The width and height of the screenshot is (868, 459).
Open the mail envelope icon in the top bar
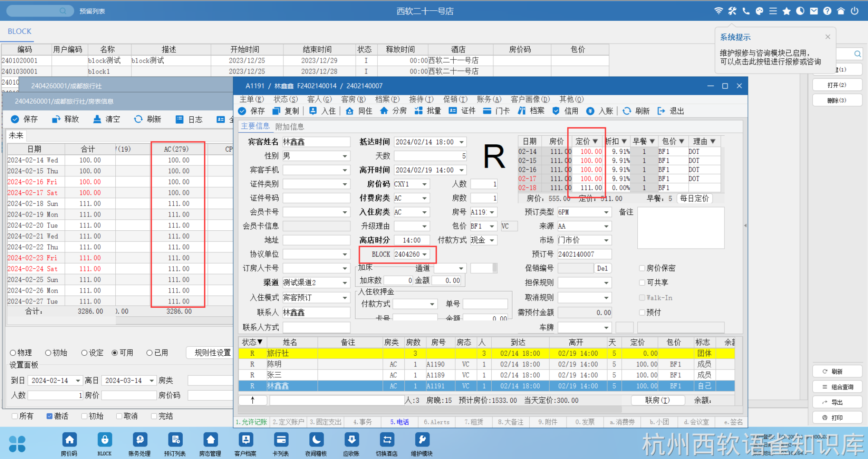pyautogui.click(x=814, y=11)
